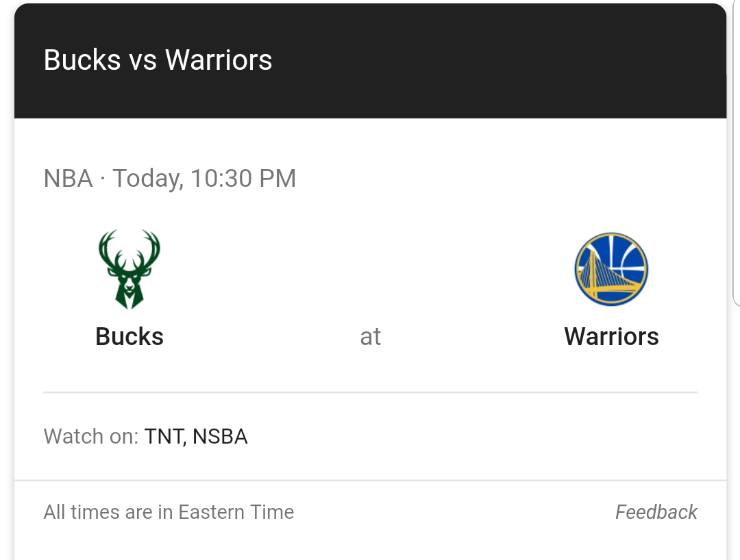Select the Warriors team name below logo
Screen dimensions: 740x560
(x=611, y=337)
